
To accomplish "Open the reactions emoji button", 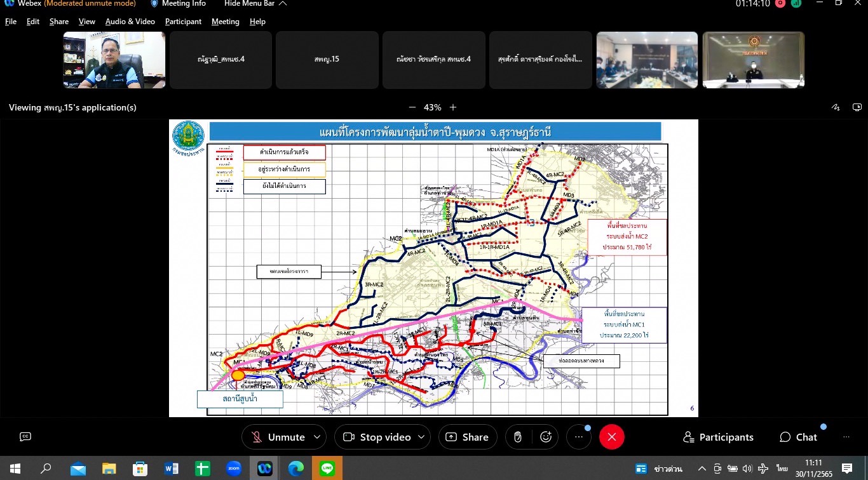I will coord(545,437).
